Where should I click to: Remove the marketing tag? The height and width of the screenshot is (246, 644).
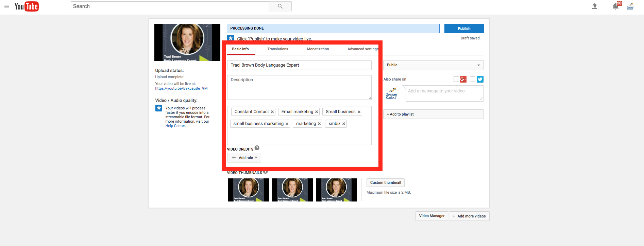tap(319, 124)
